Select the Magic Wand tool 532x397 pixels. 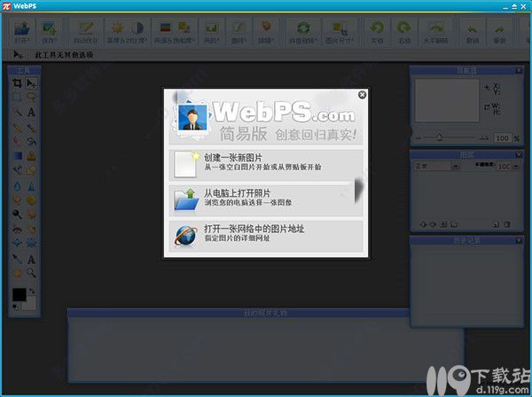click(18, 112)
